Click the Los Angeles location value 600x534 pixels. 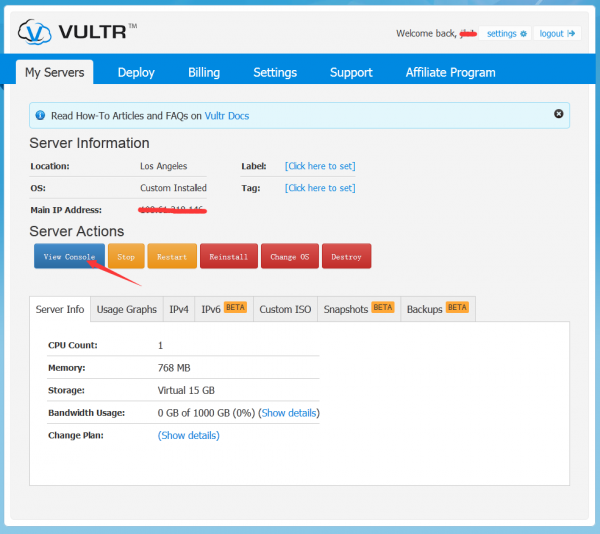(x=163, y=166)
